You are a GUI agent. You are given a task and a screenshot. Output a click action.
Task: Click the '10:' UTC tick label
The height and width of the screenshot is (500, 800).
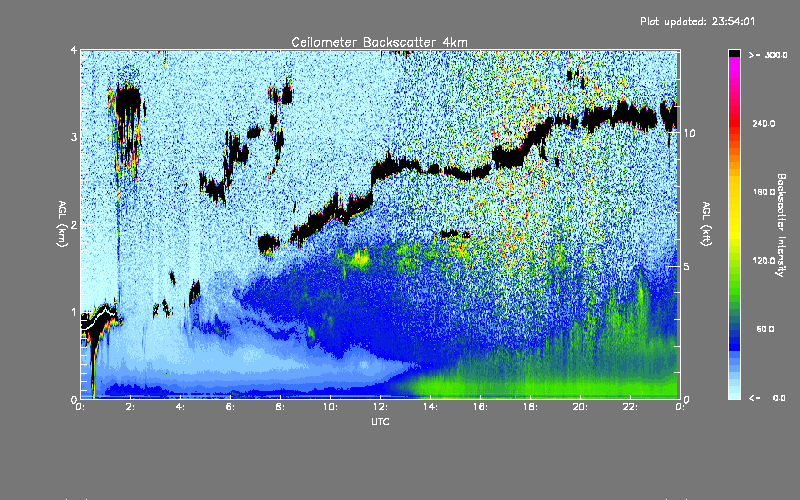330,407
